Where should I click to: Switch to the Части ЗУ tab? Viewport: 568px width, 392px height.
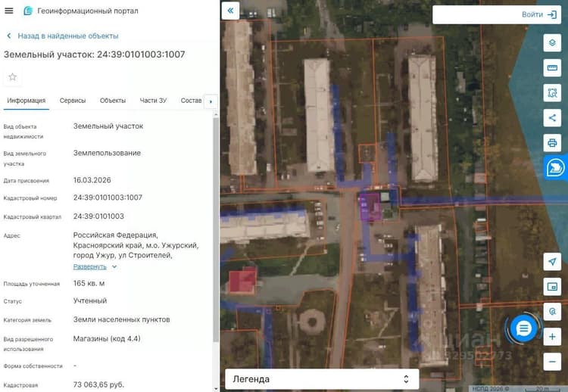pyautogui.click(x=153, y=101)
